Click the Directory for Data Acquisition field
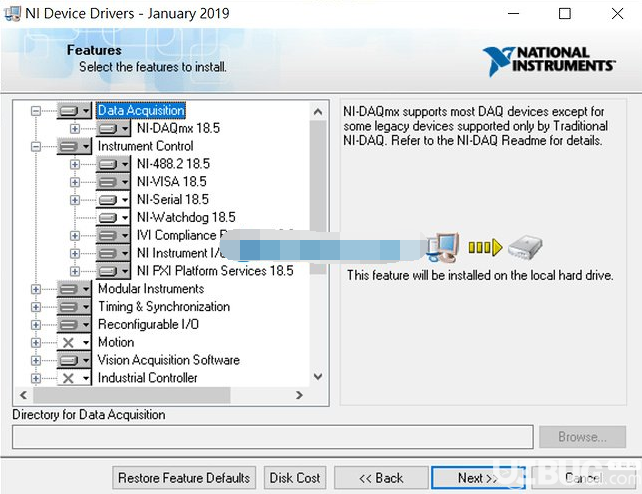The image size is (642, 494). pyautogui.click(x=273, y=437)
